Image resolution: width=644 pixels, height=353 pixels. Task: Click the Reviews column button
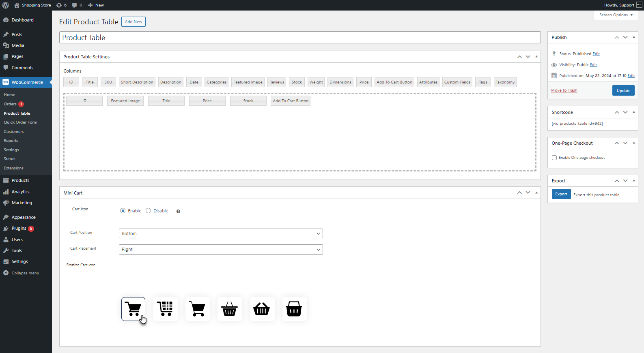(277, 82)
